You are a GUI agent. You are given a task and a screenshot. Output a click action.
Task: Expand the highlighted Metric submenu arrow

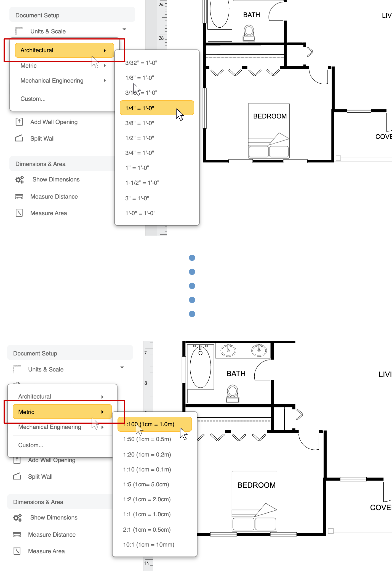click(102, 412)
